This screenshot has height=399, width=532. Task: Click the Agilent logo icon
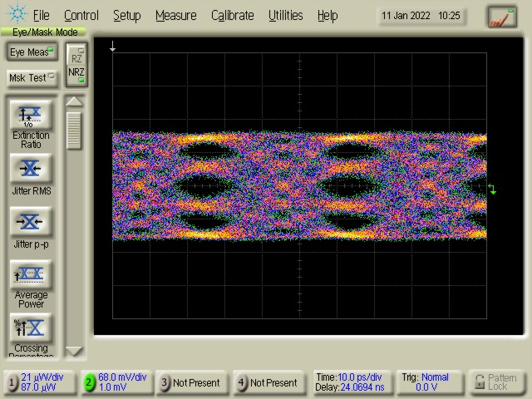(16, 15)
